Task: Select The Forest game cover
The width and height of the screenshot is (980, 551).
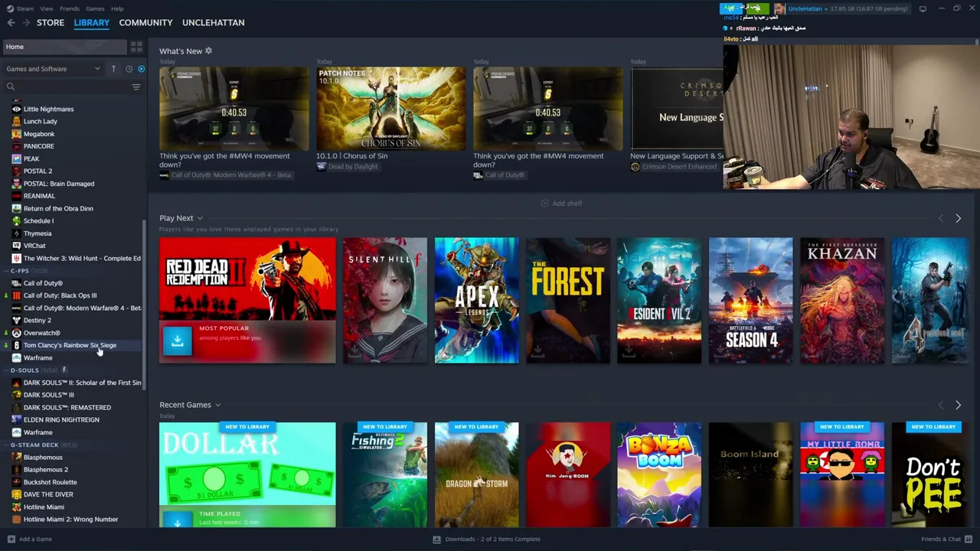Action: pos(567,300)
